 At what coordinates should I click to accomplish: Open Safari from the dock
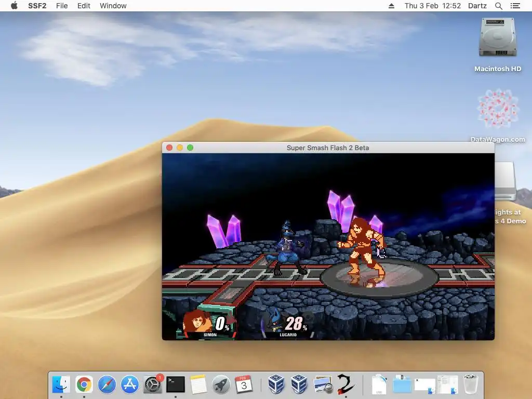point(107,384)
